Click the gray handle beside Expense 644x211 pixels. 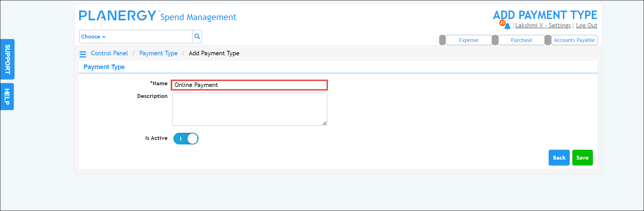[x=442, y=40]
